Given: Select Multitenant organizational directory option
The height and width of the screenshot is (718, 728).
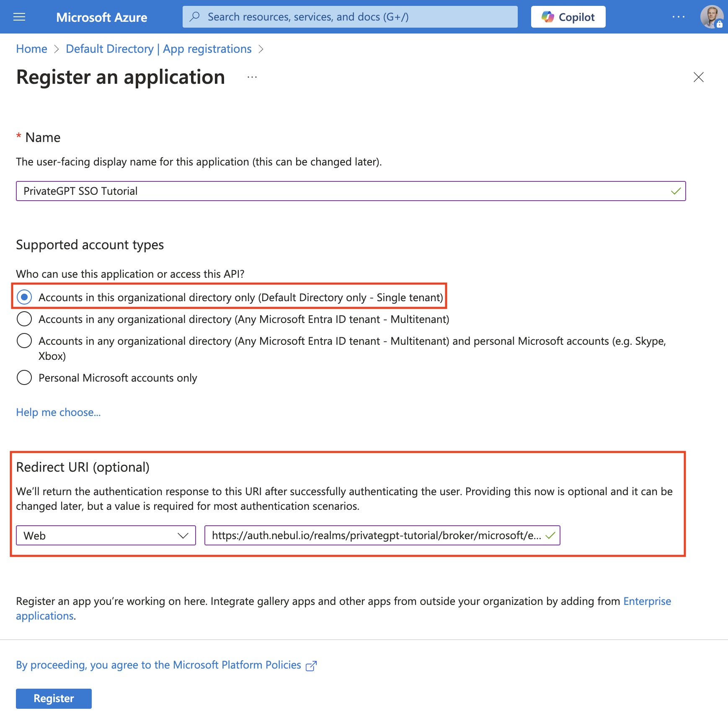Looking at the screenshot, I should point(24,319).
